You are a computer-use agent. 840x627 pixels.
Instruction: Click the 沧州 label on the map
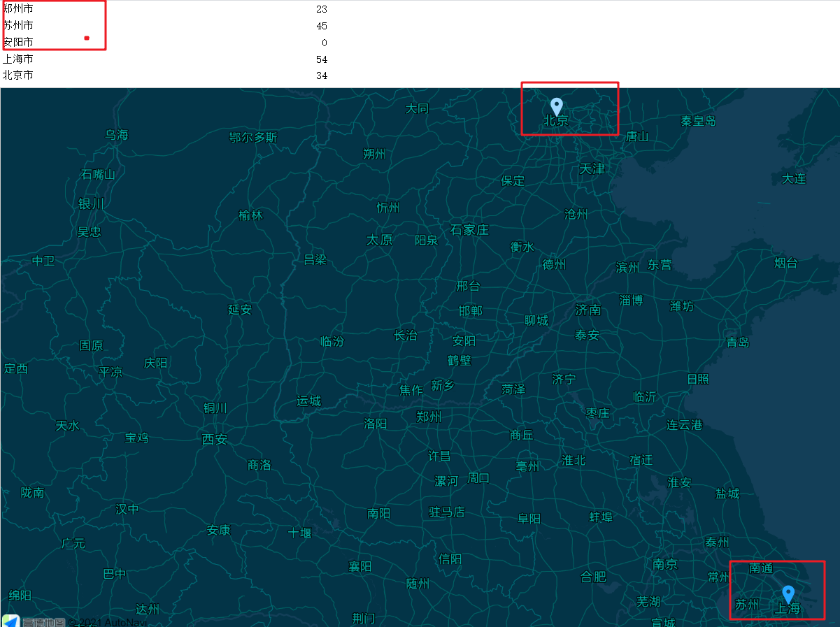coord(576,214)
